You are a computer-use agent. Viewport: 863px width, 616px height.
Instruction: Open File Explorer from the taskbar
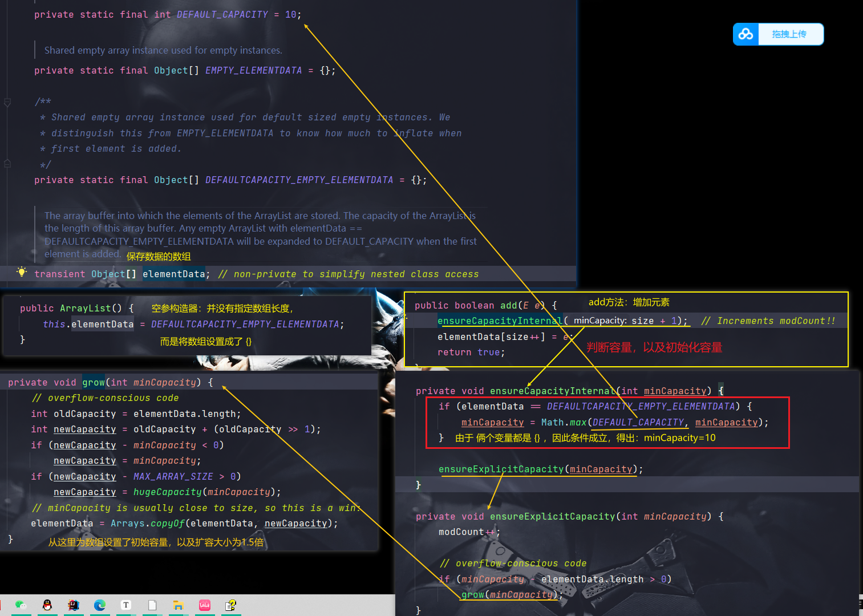[179, 605]
